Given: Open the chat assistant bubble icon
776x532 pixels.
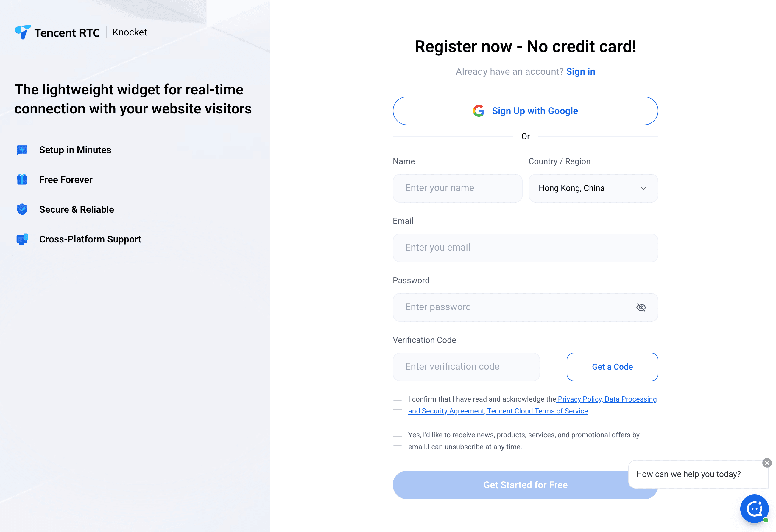Looking at the screenshot, I should (754, 509).
